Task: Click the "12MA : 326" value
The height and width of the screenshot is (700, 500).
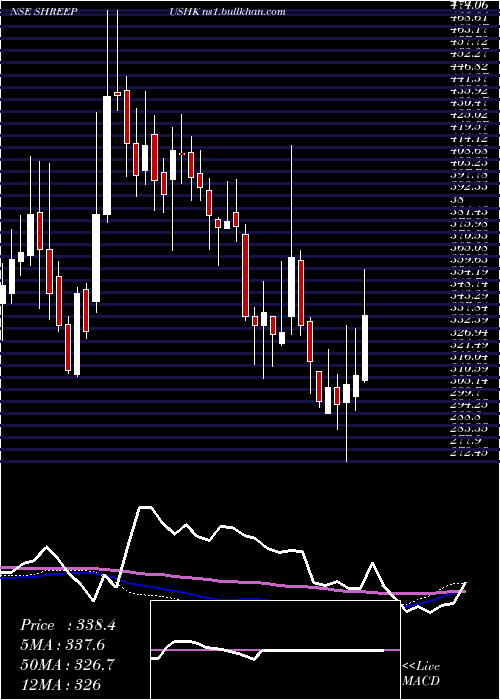Action: [60, 684]
